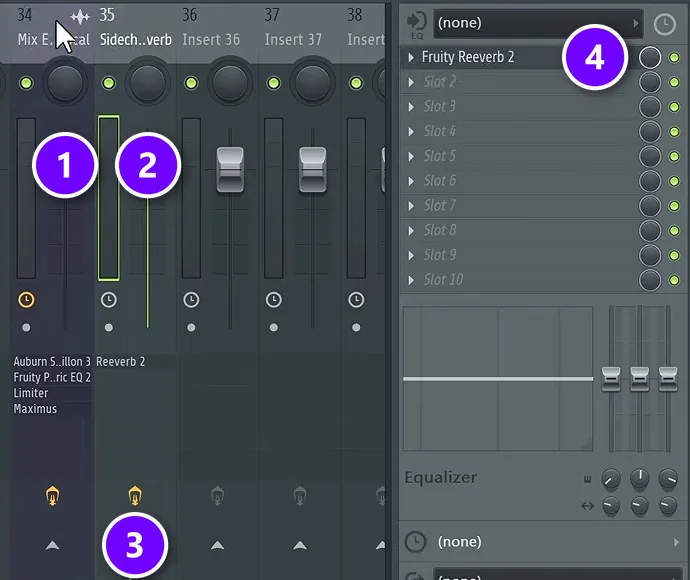Open Slot 4 menu arrow
The width and height of the screenshot is (690, 580).
pos(411,132)
